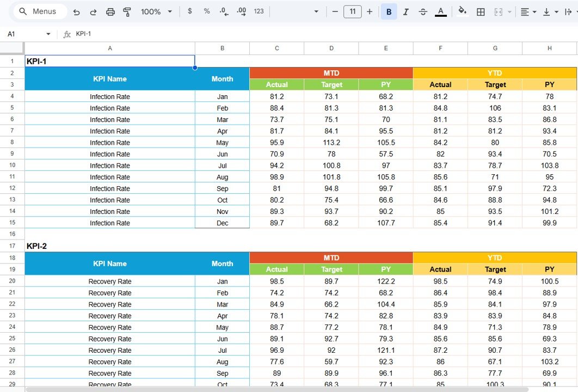Increase font size with the plus button
Image resolution: width=578 pixels, height=392 pixels.
click(x=369, y=11)
